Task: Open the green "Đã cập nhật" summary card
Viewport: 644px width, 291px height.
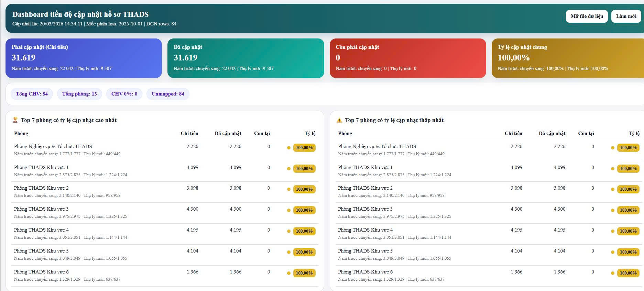Action: click(x=245, y=58)
